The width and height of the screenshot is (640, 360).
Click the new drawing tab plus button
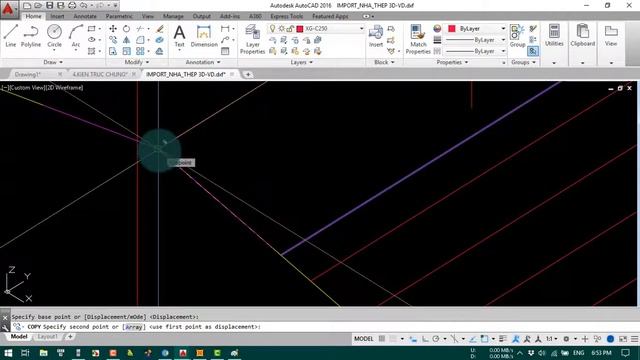pyautogui.click(x=248, y=74)
